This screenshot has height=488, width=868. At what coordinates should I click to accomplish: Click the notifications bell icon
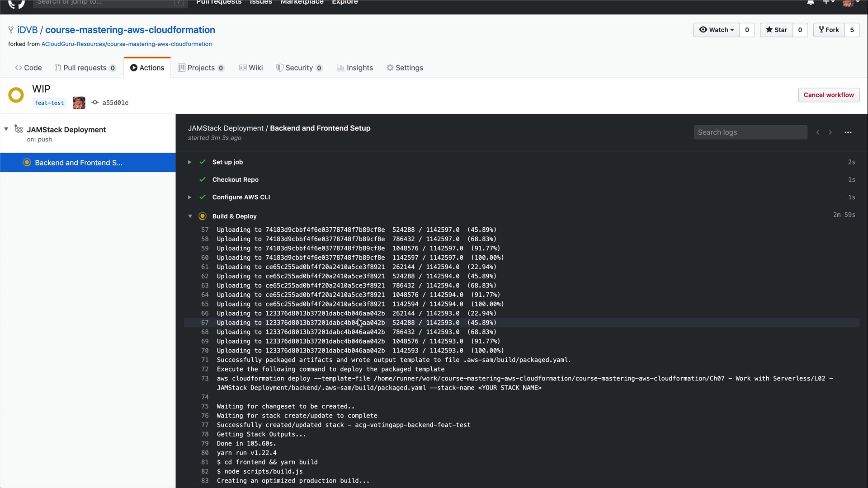pyautogui.click(x=811, y=2)
